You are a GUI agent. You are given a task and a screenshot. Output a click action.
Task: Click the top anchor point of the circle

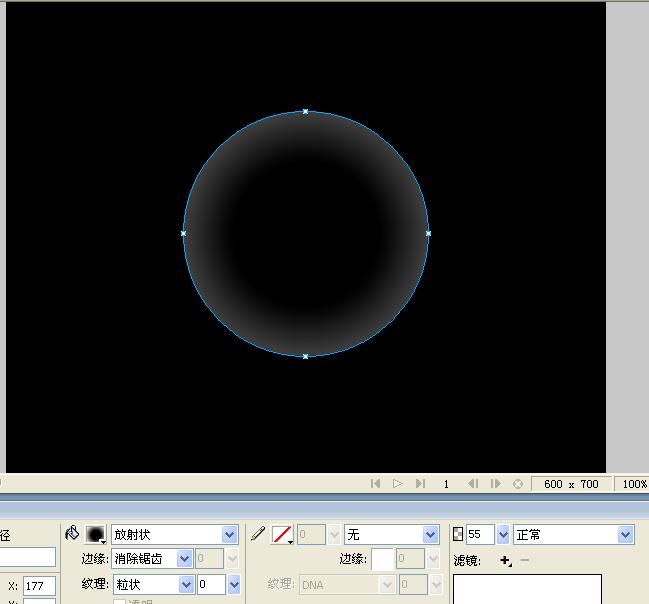(305, 111)
